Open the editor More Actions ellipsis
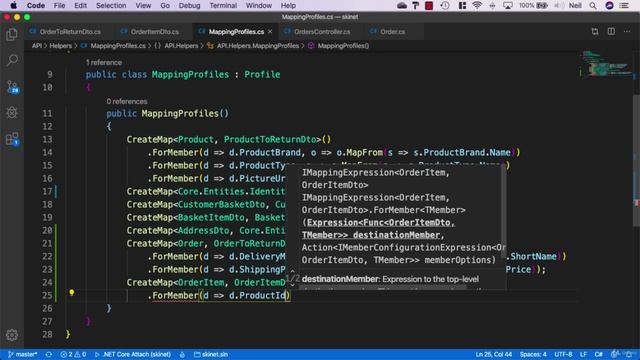The height and width of the screenshot is (360, 640). click(x=627, y=31)
